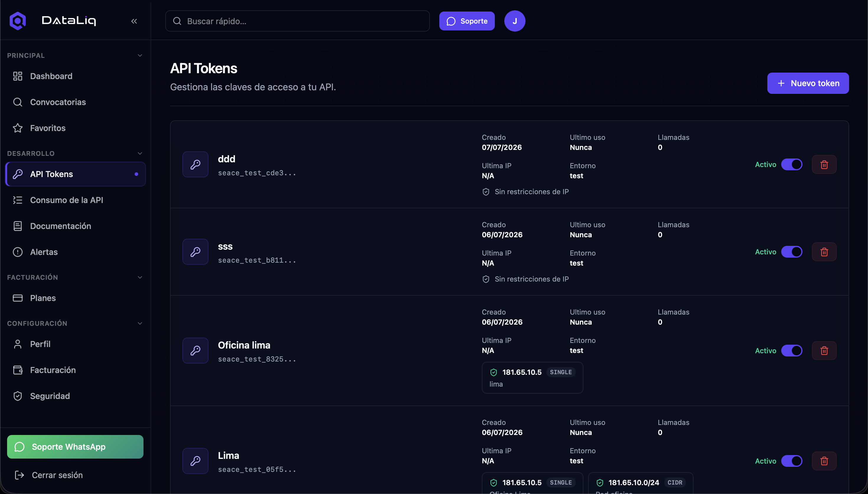Click key icon of Oficina lima token

coord(195,351)
